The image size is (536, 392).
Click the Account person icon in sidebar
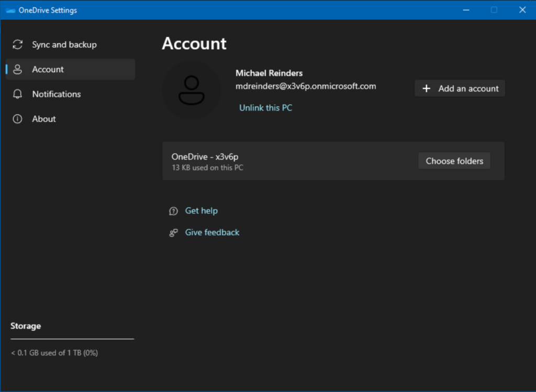pyautogui.click(x=17, y=69)
